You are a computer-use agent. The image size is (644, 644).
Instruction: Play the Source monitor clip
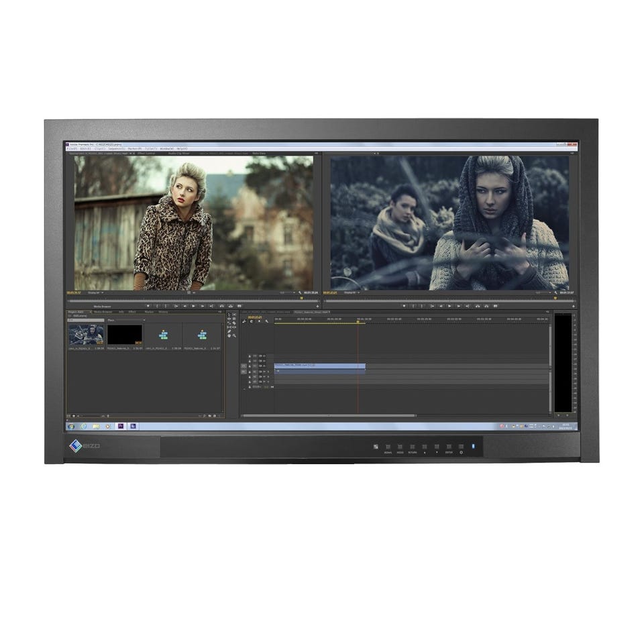[x=193, y=306]
